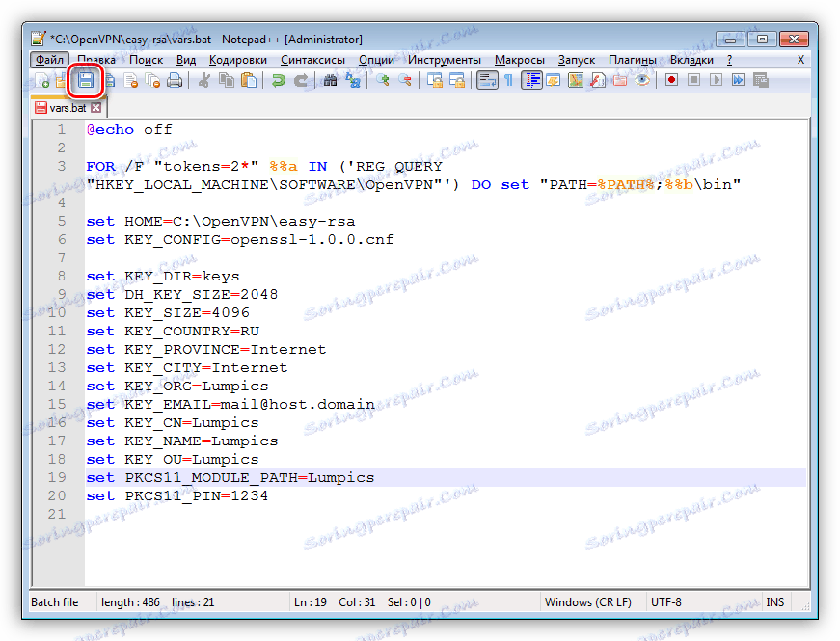Cut selection with the scissors icon
Screen dimensions: 840x641
[x=203, y=80]
